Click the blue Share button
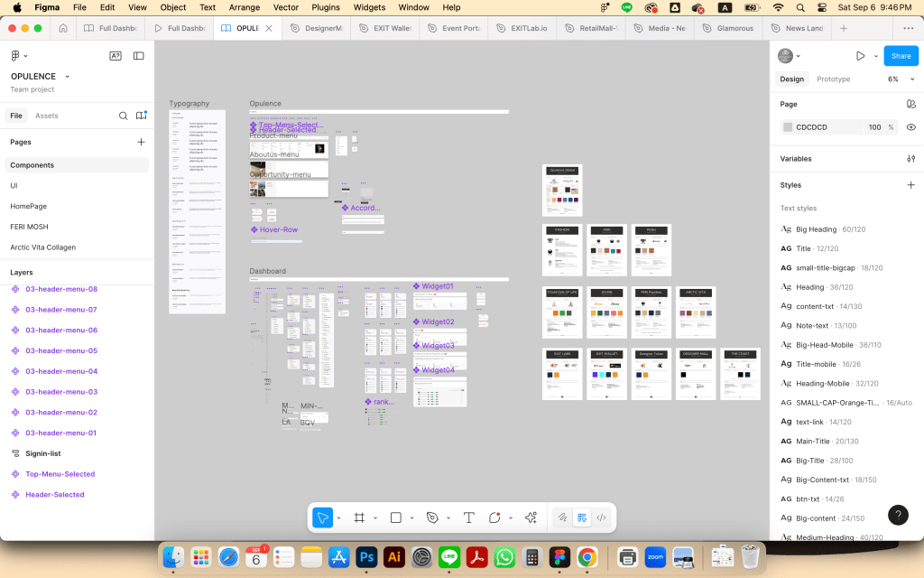 [901, 56]
